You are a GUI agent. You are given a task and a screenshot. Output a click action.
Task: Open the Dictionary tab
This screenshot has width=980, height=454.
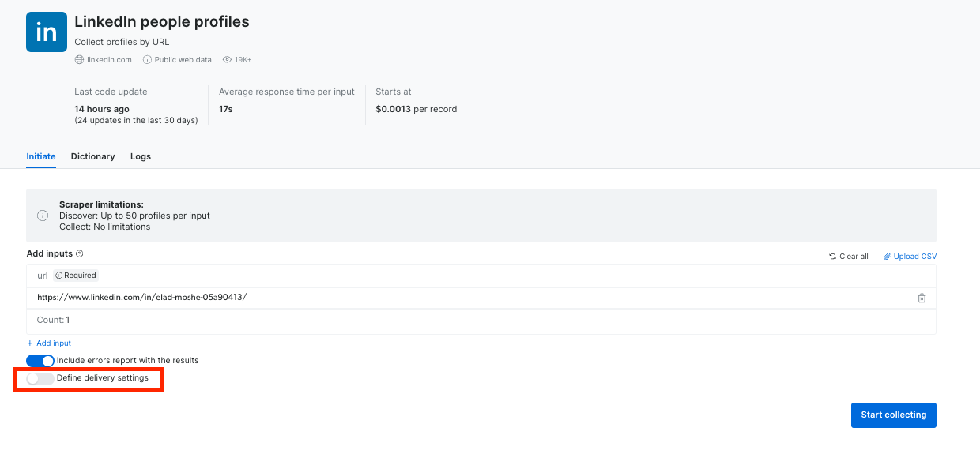click(93, 156)
